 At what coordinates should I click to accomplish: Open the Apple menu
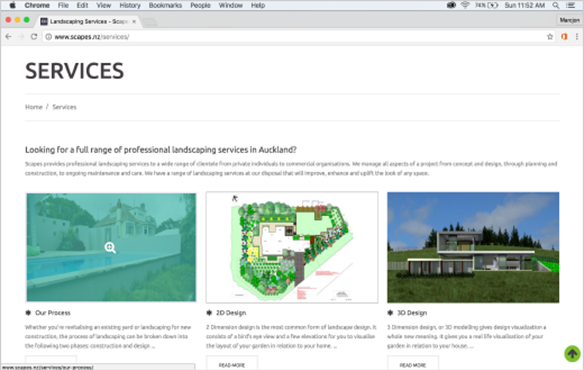(12, 5)
